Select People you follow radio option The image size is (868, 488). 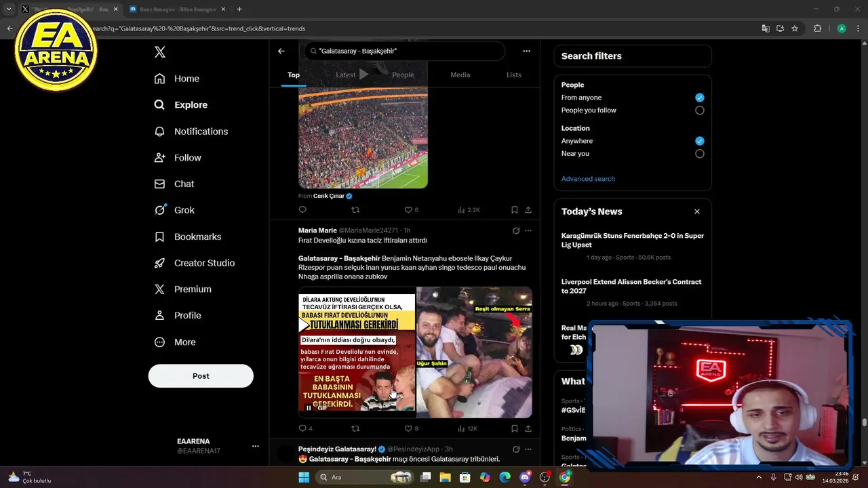pos(700,110)
